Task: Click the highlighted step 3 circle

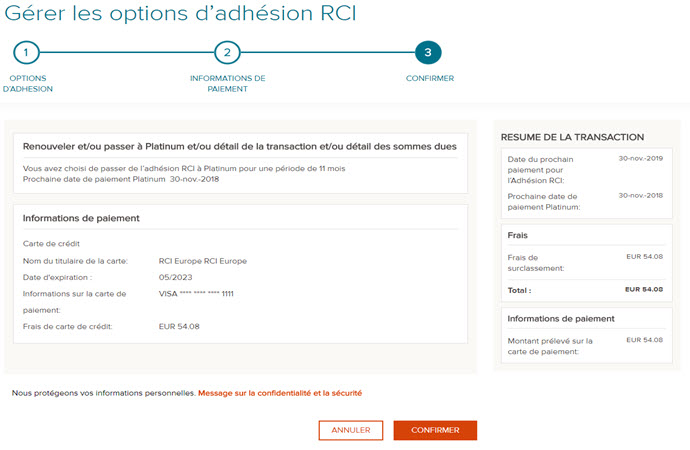Action: pos(428,53)
